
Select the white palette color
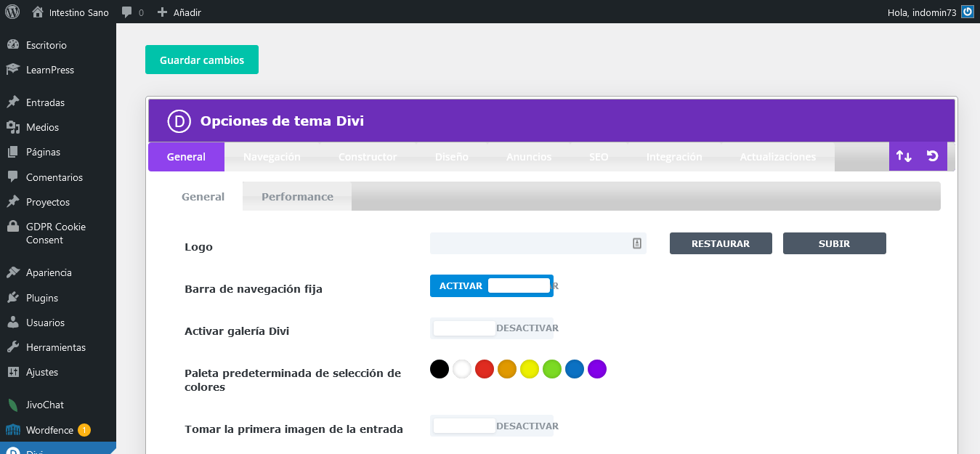(462, 369)
